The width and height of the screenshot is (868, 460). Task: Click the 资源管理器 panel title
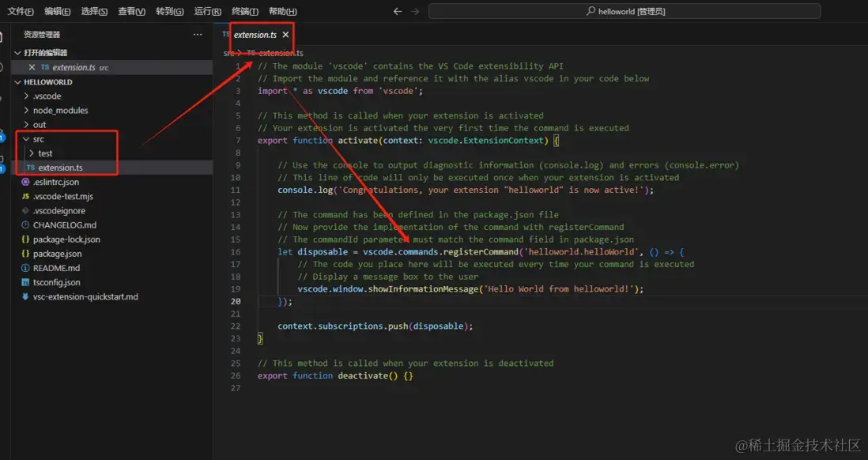click(x=42, y=34)
